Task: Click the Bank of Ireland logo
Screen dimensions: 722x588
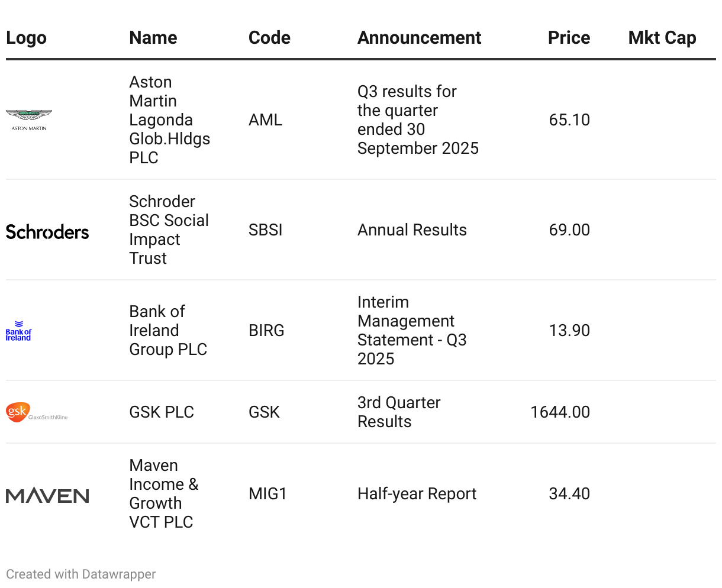Action: (x=19, y=331)
